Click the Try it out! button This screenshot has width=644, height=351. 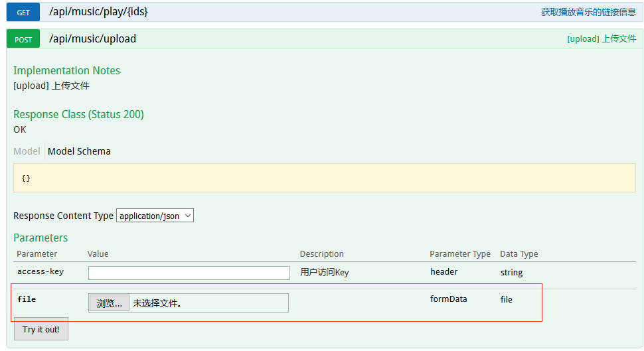point(41,329)
